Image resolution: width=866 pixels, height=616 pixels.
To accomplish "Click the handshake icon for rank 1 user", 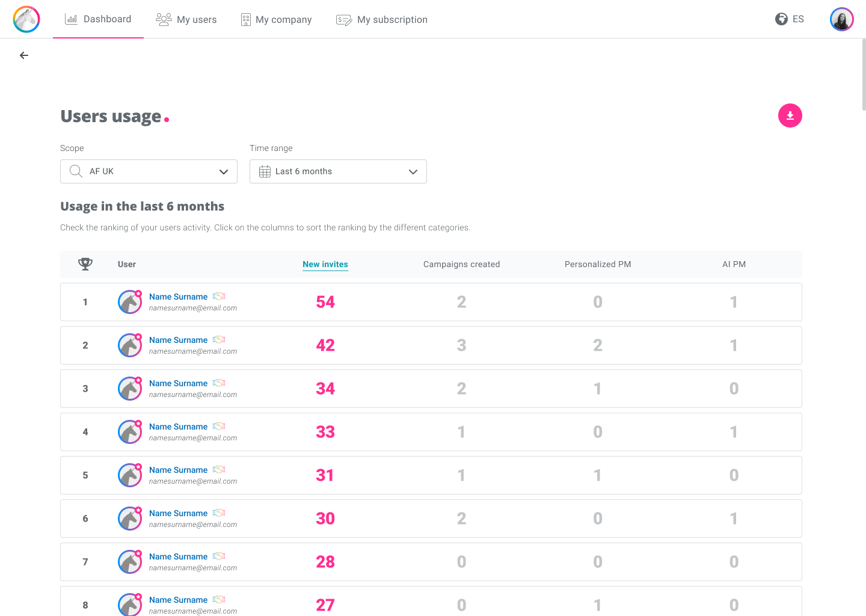I will 219,297.
